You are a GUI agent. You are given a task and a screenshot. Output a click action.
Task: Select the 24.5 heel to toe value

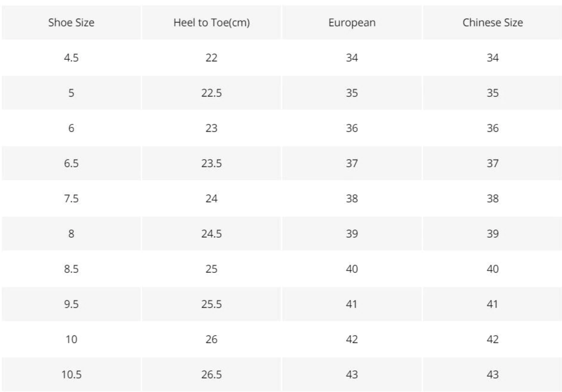211,234
